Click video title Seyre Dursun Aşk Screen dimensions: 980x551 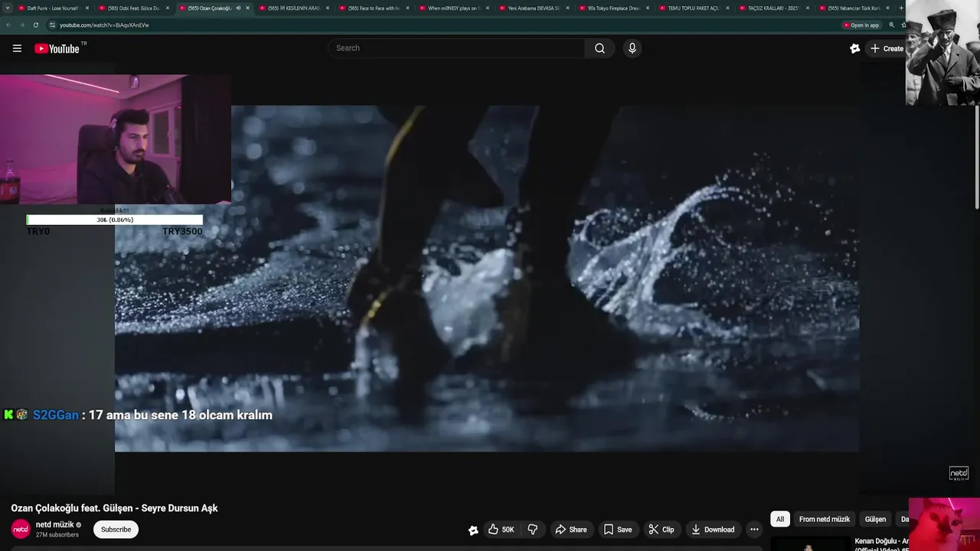[114, 508]
